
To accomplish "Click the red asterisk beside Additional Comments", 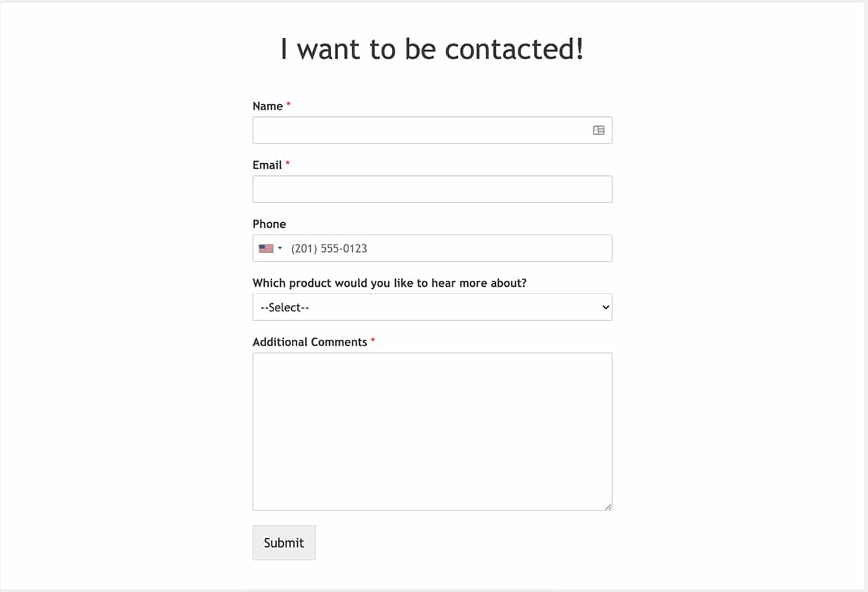I will click(373, 341).
